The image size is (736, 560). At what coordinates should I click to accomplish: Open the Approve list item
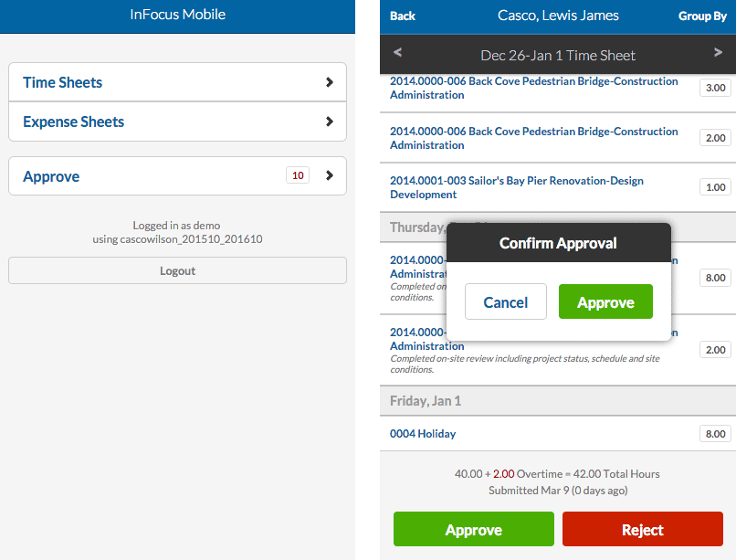tap(177, 176)
